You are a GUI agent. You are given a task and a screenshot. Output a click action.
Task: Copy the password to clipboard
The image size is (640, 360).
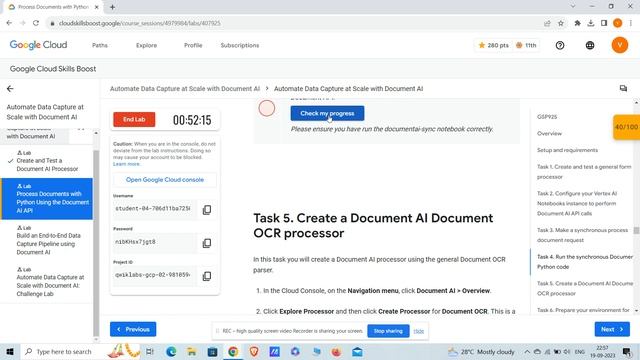click(x=207, y=243)
